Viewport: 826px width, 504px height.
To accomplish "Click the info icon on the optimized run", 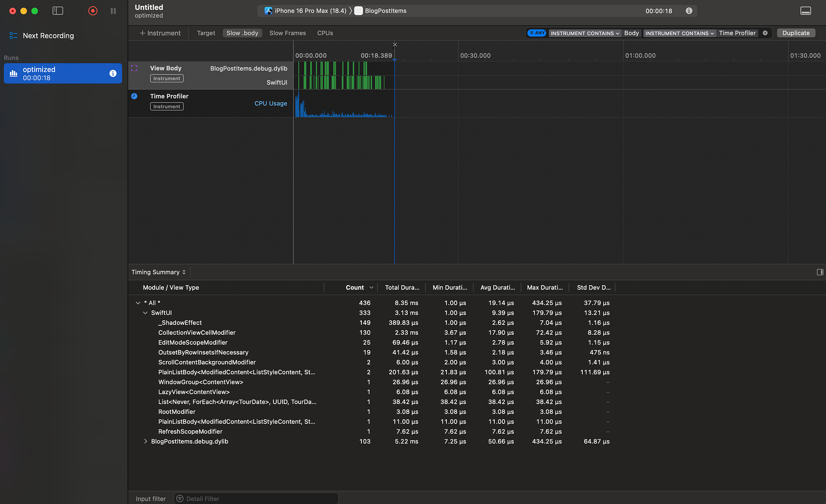I will (x=113, y=73).
